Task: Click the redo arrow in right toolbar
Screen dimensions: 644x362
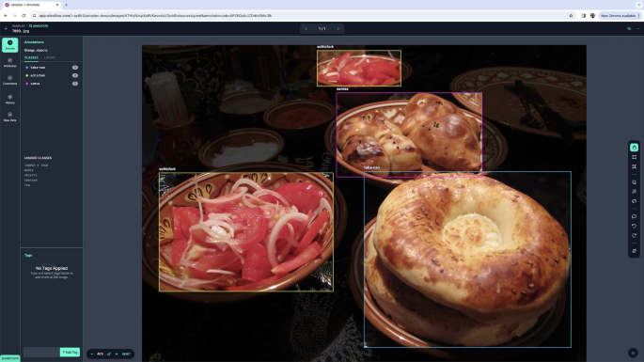Action: pyautogui.click(x=635, y=235)
